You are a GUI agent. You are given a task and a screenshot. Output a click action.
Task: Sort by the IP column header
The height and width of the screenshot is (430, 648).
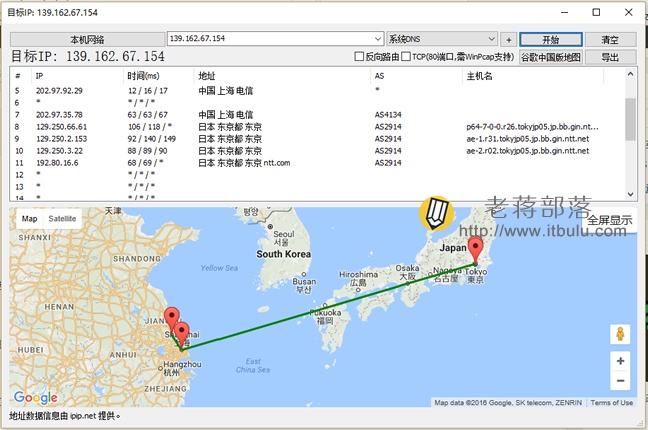pyautogui.click(x=78, y=76)
